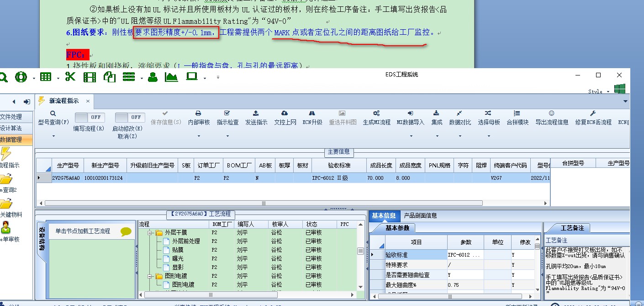Click 指示检查 check toolbar button
The width and height of the screenshot is (644, 306).
(227, 118)
